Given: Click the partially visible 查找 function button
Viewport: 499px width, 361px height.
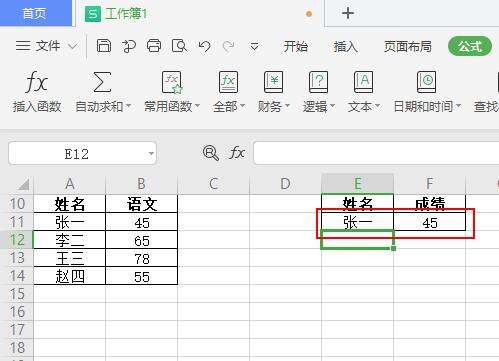Looking at the screenshot, I should (486, 107).
